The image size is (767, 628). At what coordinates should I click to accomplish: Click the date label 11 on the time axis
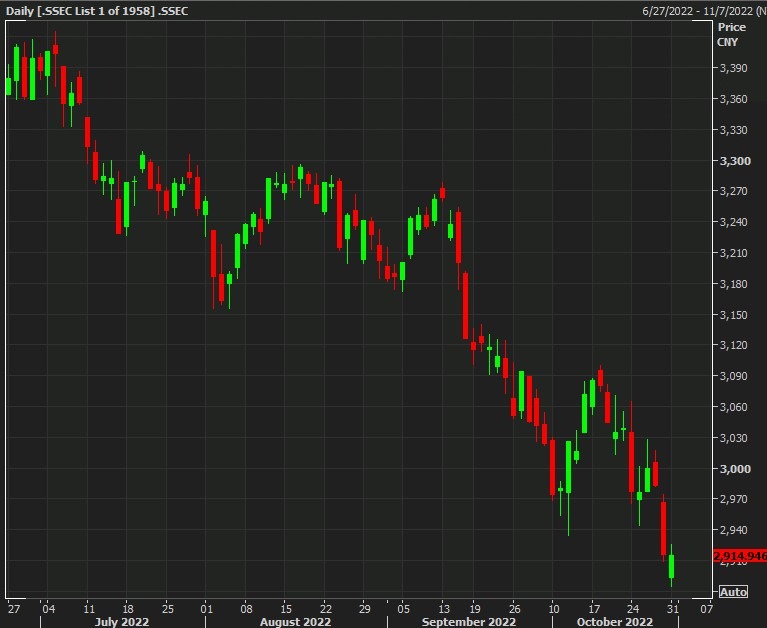[x=89, y=609]
